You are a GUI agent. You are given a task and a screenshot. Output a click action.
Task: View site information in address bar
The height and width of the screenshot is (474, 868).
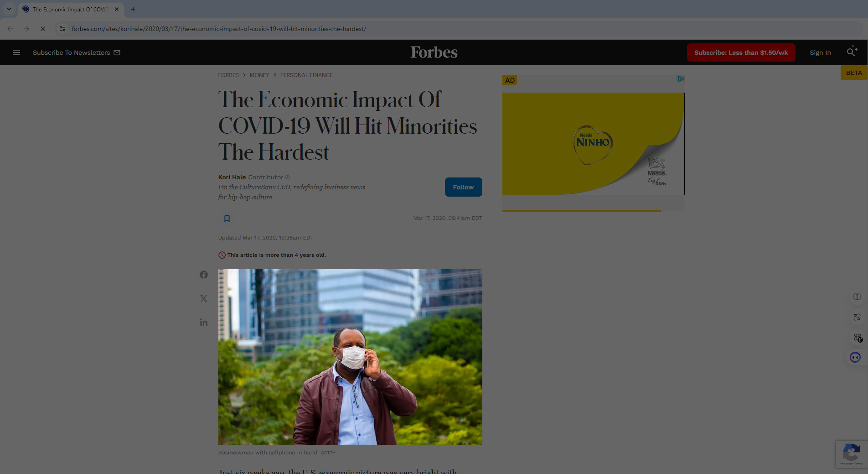click(x=62, y=29)
